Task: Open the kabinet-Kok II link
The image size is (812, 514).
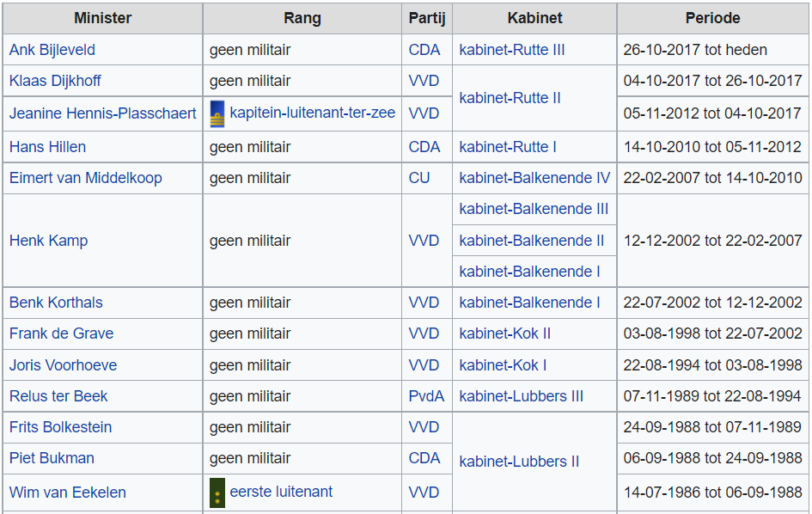Action: click(504, 333)
